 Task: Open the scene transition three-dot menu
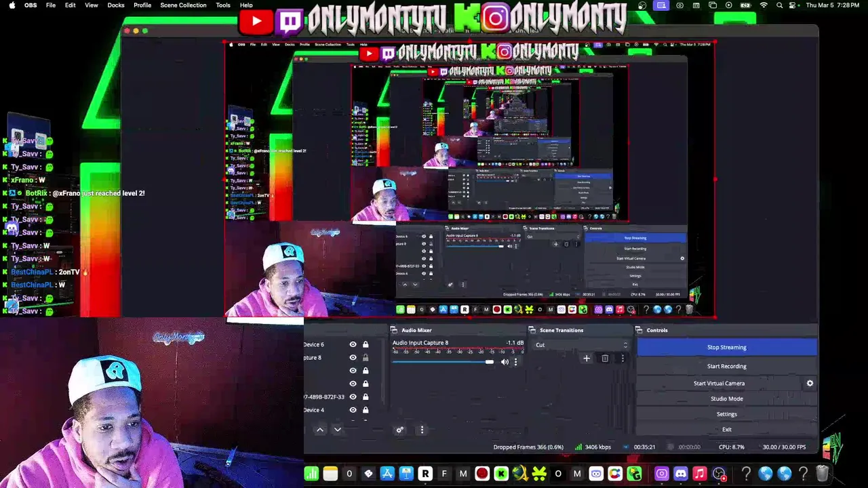pyautogui.click(x=622, y=359)
